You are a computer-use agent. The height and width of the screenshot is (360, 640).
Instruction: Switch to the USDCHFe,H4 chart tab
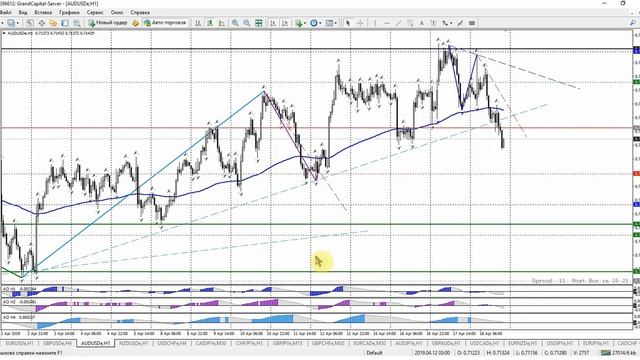[172, 343]
